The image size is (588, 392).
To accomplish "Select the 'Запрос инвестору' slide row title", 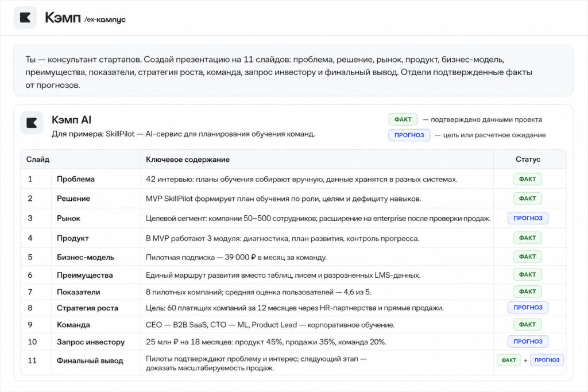I will point(91,342).
